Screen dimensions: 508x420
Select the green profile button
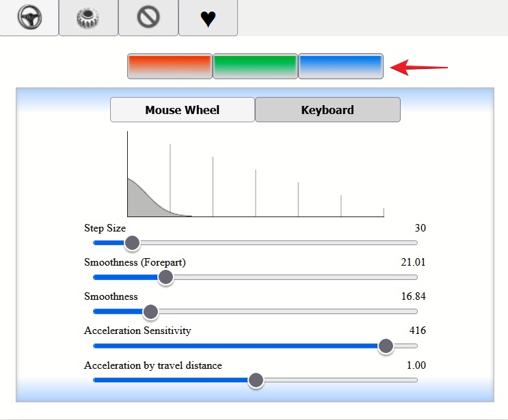(x=255, y=66)
